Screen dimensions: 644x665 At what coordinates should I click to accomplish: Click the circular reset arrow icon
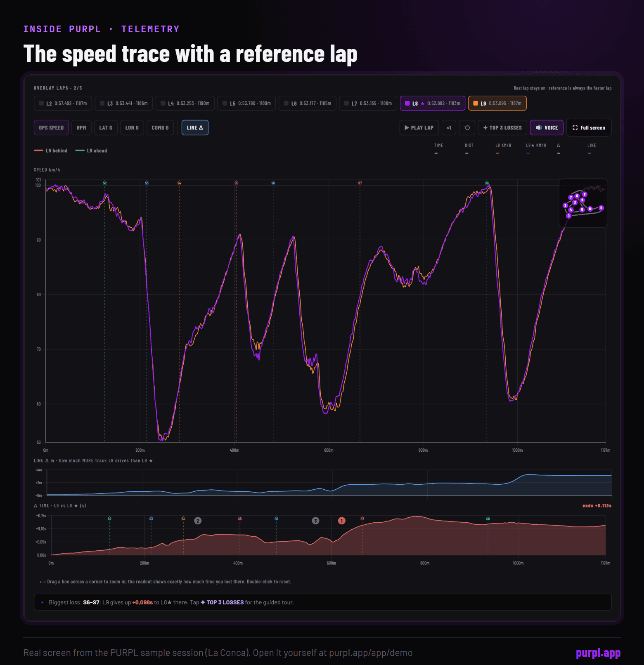point(467,127)
